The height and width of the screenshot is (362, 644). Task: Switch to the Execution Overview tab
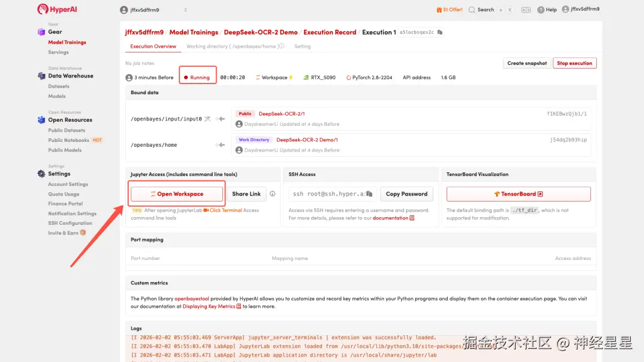tap(153, 47)
